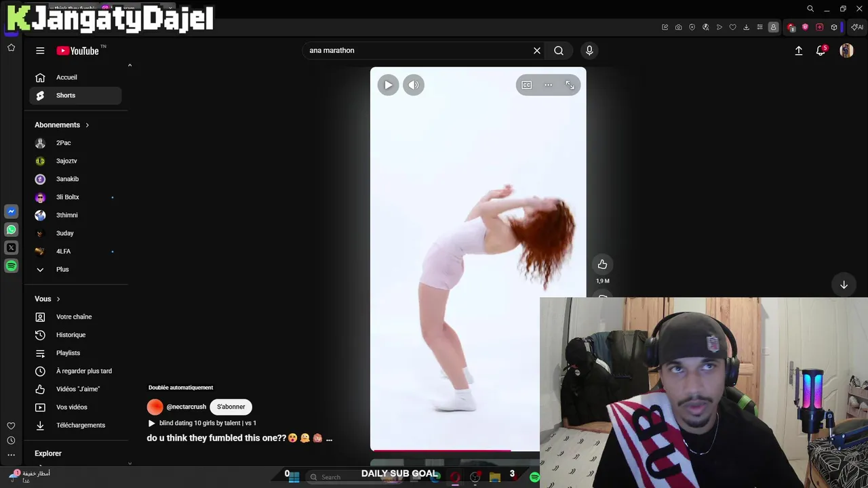Go to Accueil in sidebar
868x488 pixels.
pyautogui.click(x=75, y=77)
